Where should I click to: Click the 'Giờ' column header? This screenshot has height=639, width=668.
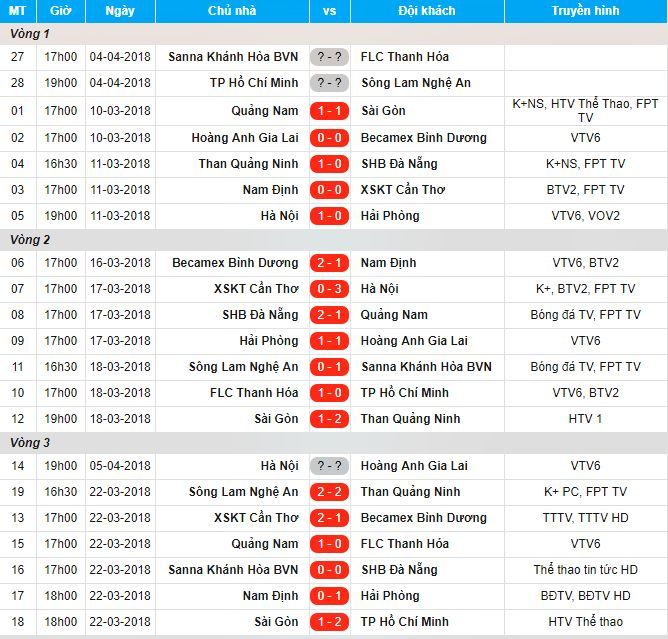62,11
